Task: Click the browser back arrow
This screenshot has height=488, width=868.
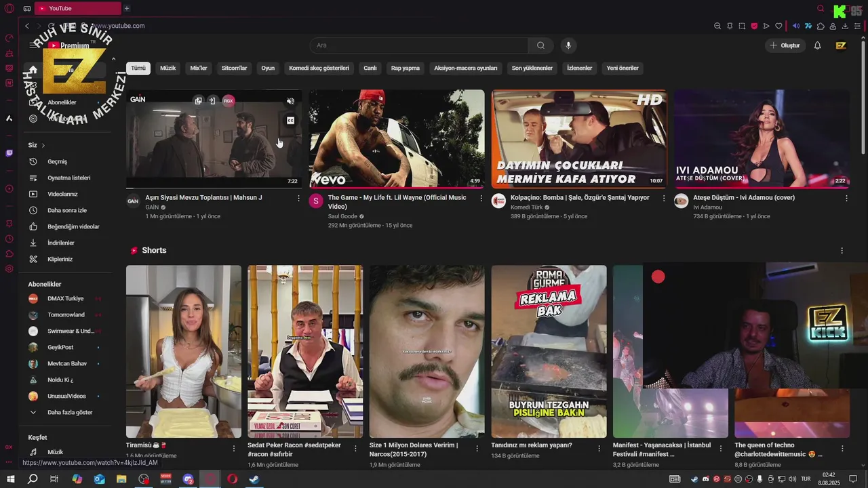Action: (27, 26)
